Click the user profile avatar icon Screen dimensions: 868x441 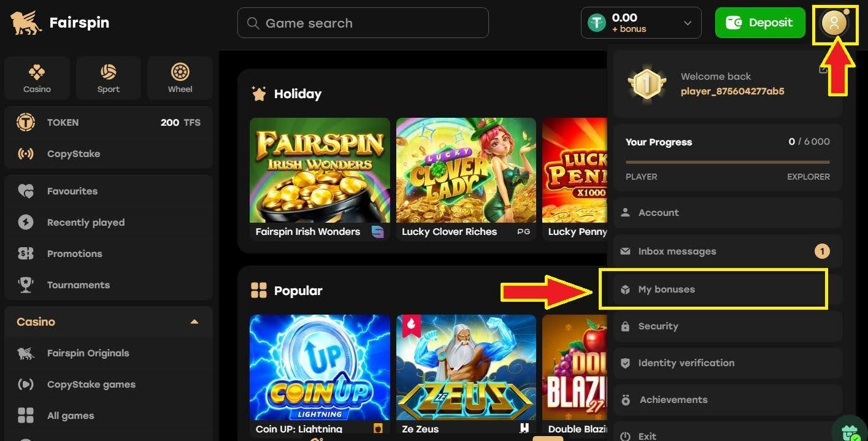(x=834, y=23)
